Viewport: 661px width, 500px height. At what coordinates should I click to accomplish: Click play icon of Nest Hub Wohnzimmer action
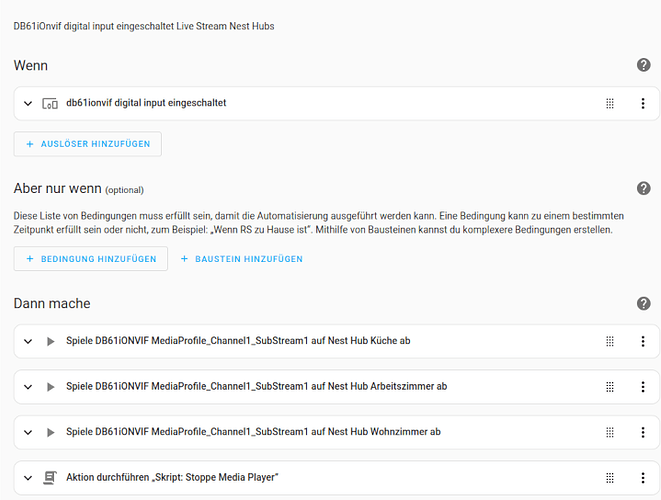tap(51, 432)
